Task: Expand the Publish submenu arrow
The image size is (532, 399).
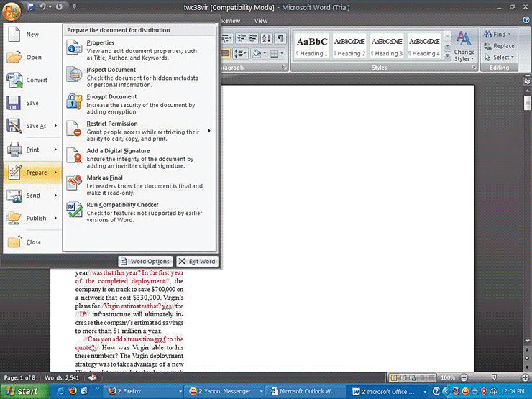Action: tap(55, 218)
